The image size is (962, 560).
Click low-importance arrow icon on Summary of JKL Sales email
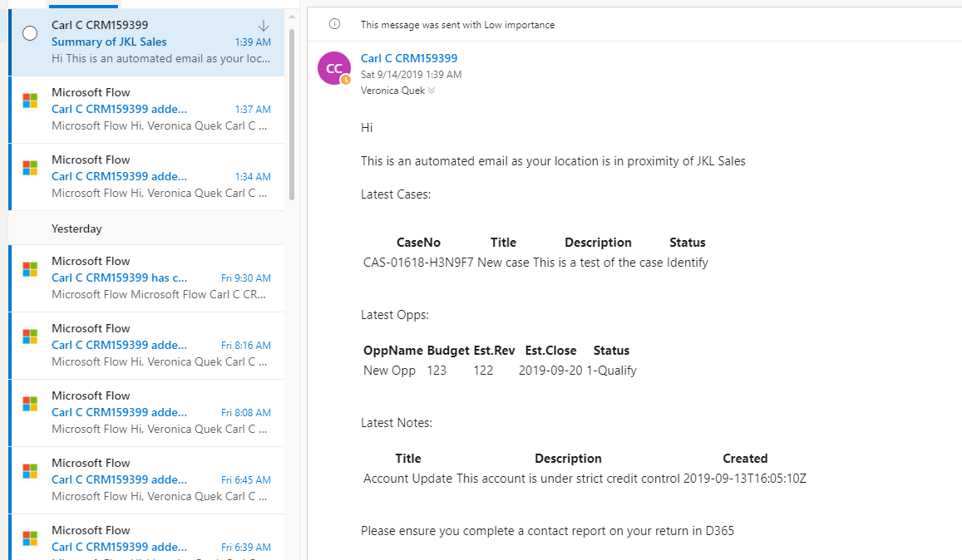coord(264,25)
